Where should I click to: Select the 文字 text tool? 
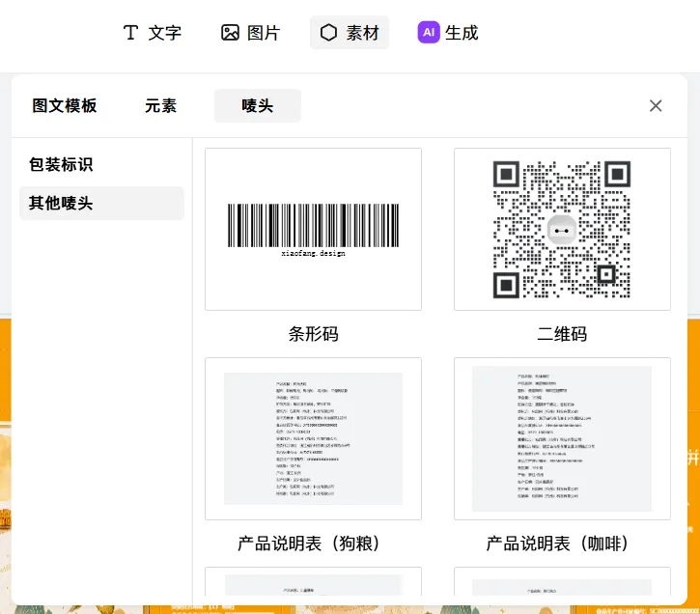[153, 33]
